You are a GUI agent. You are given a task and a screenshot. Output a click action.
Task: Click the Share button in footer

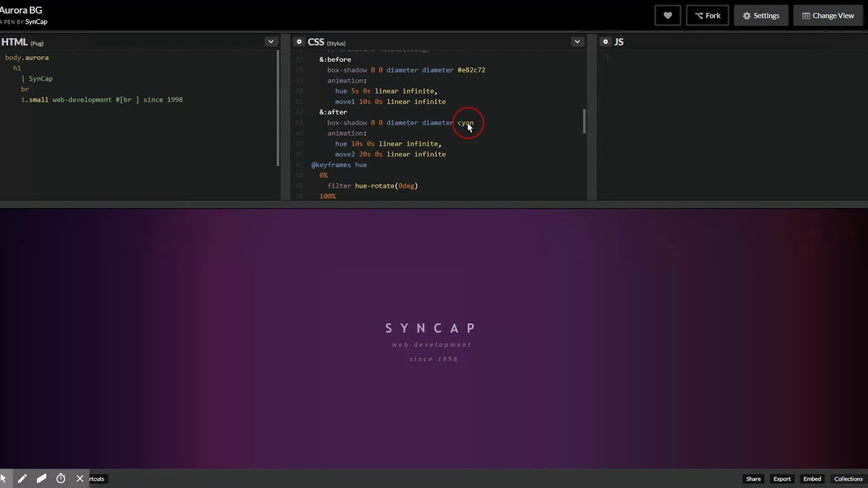pos(753,479)
